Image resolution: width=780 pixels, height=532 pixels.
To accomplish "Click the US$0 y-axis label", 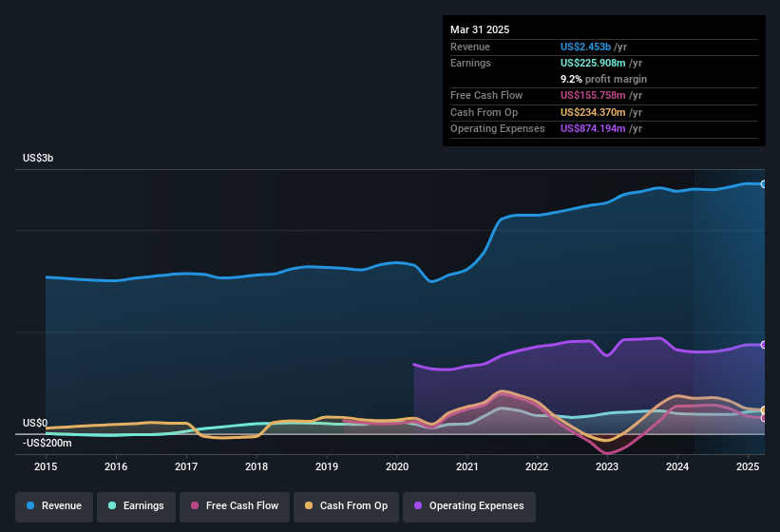I will 35,423.
